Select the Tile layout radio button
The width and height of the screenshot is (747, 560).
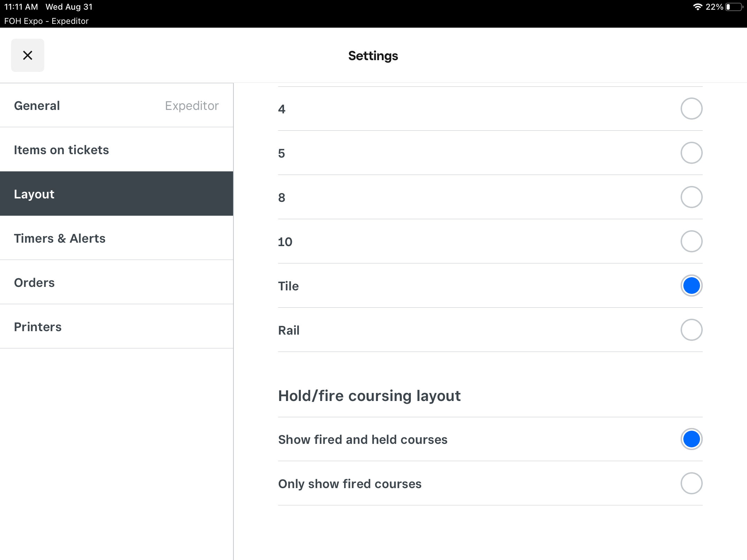[x=691, y=286]
